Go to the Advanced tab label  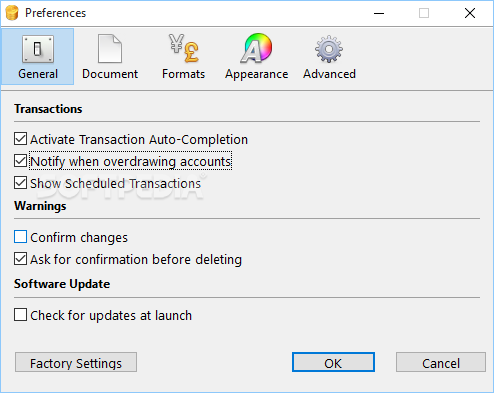point(329,74)
